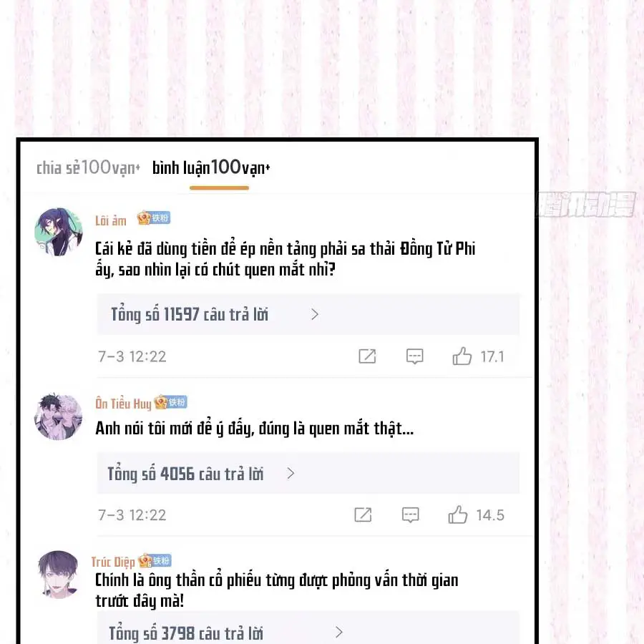
Task: View Ôn Tiểu Huy's avatar picture
Action: (x=59, y=416)
